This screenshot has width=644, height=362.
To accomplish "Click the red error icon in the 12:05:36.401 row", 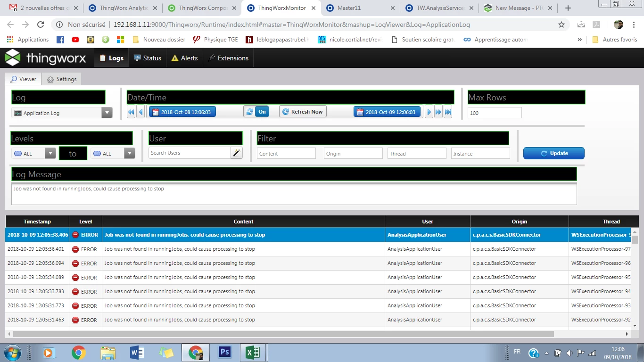I will [75, 249].
